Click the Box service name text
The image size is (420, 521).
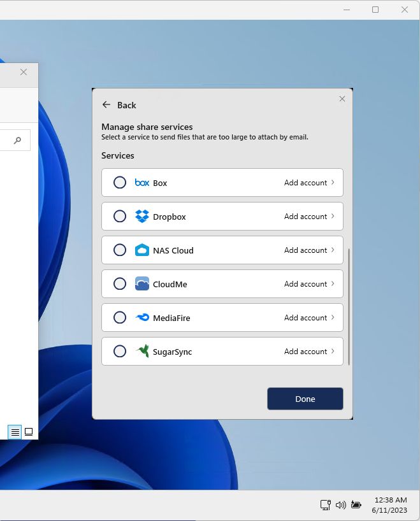point(160,183)
